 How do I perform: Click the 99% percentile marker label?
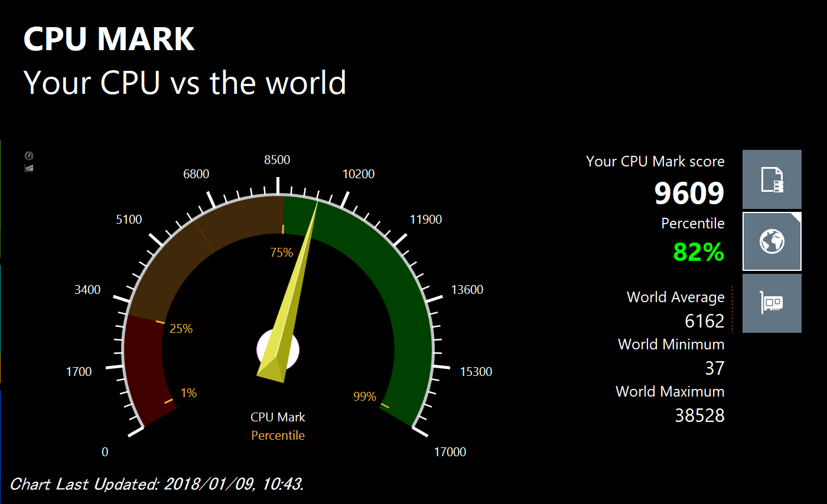[x=364, y=397]
